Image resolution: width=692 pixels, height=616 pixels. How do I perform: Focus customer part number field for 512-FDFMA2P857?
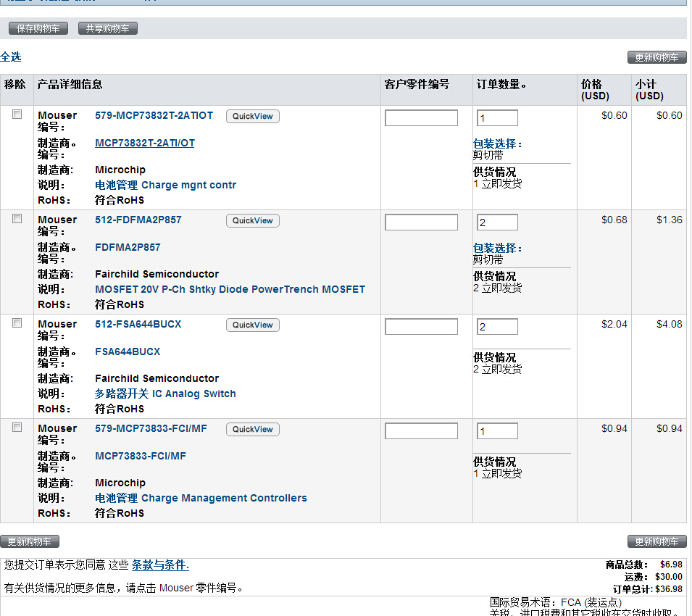point(422,222)
